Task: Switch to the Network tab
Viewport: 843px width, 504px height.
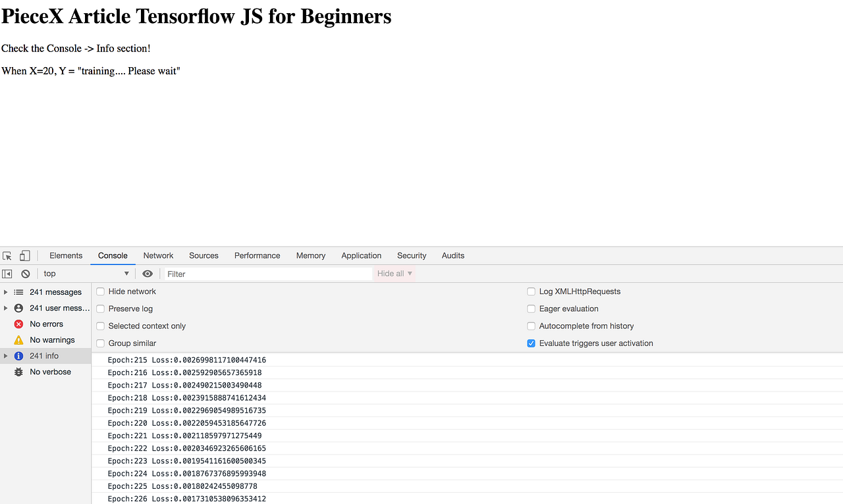Action: coord(158,255)
